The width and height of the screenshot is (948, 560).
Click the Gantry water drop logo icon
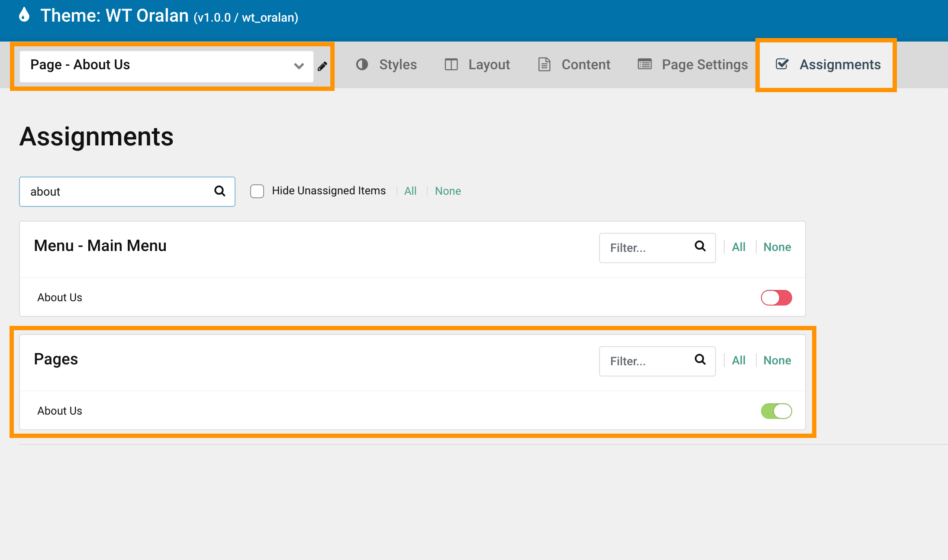coord(24,15)
